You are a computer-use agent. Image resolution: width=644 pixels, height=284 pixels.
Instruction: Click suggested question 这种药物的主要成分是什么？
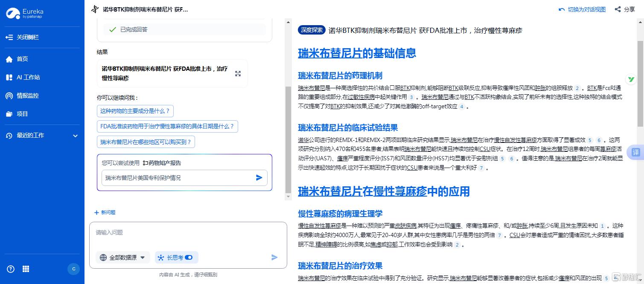tap(135, 111)
